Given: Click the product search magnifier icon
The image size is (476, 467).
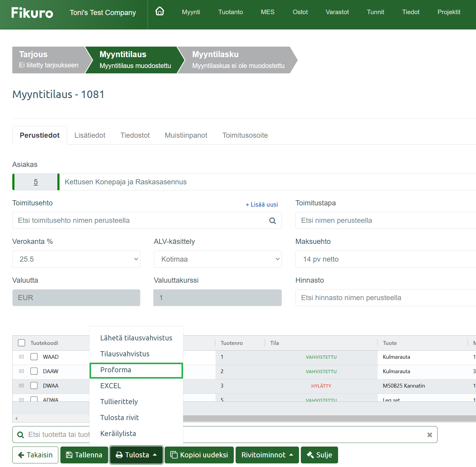Looking at the screenshot, I should [x=20, y=435].
